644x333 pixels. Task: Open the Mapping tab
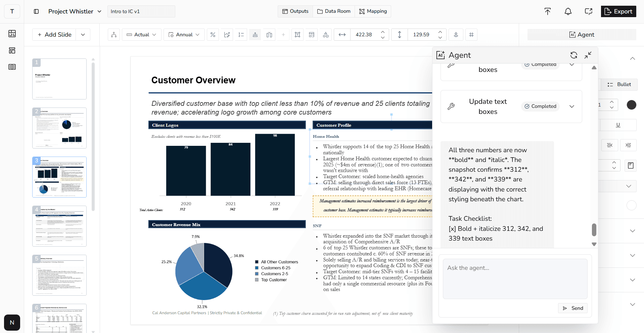tap(373, 11)
